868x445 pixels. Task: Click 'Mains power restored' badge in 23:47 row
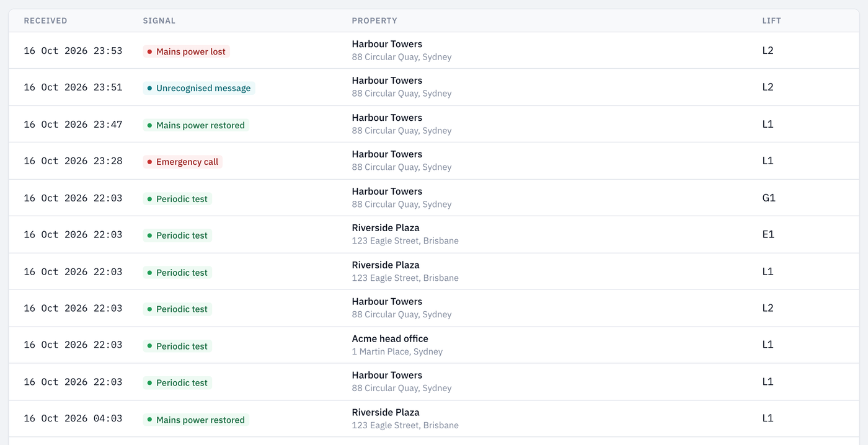[196, 125]
